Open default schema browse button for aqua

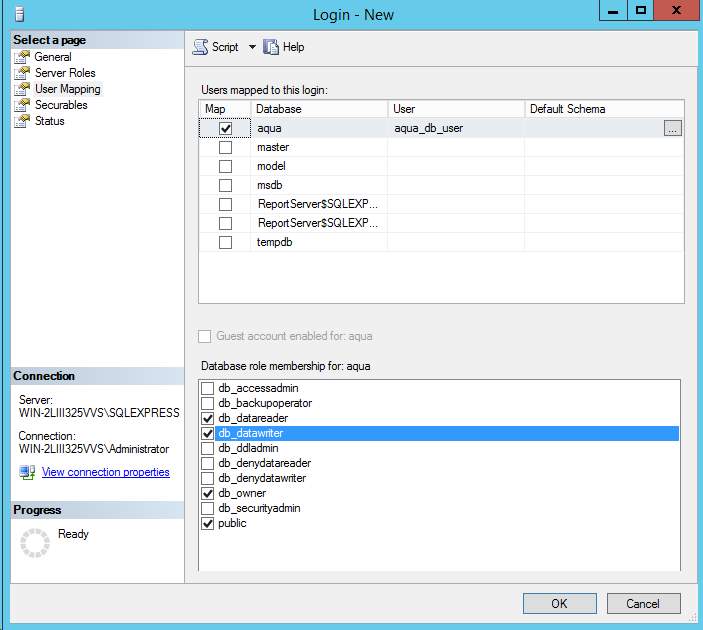[672, 128]
